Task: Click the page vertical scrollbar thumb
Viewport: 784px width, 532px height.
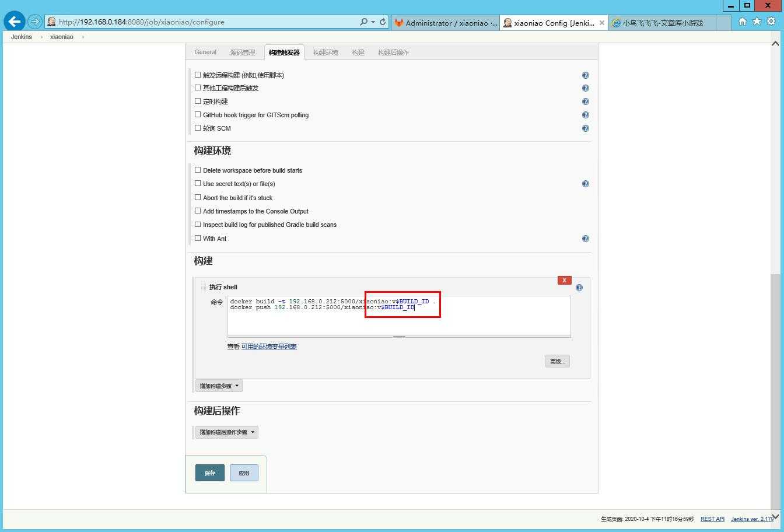Action: click(775, 392)
